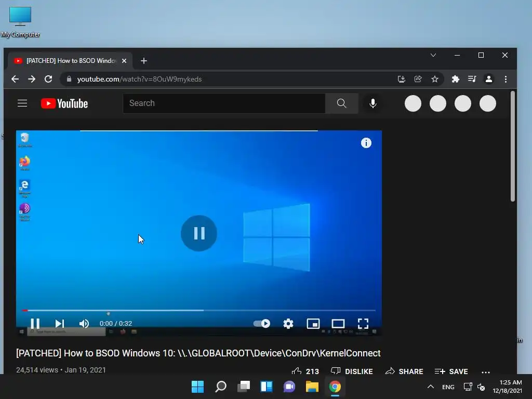Viewport: 532px width, 399px height.
Task: Click the DISLIKE button
Action: (x=352, y=371)
